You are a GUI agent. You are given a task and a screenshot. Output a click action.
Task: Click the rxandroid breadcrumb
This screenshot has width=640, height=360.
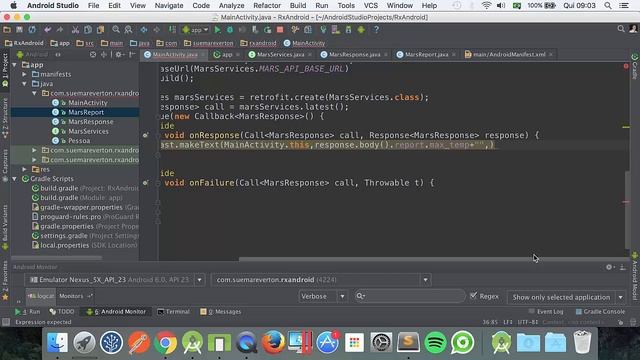point(258,43)
